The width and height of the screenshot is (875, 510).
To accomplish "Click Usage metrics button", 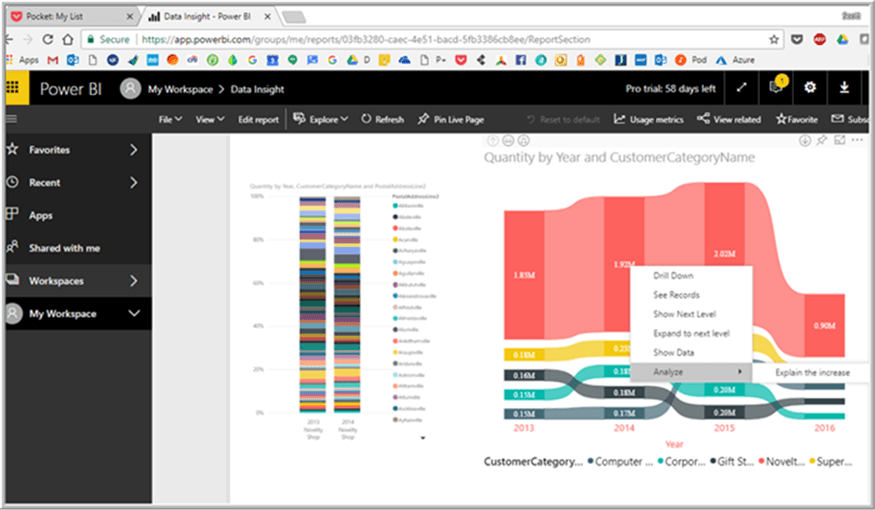I will [x=648, y=119].
